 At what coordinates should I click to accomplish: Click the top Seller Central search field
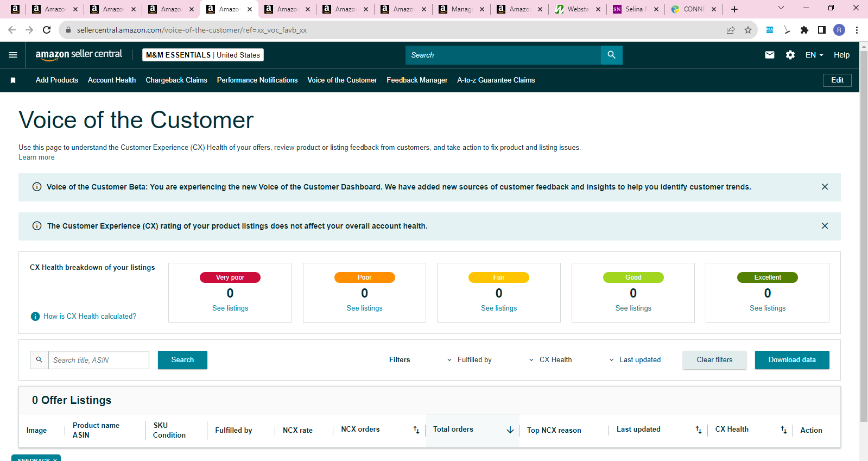click(x=503, y=55)
